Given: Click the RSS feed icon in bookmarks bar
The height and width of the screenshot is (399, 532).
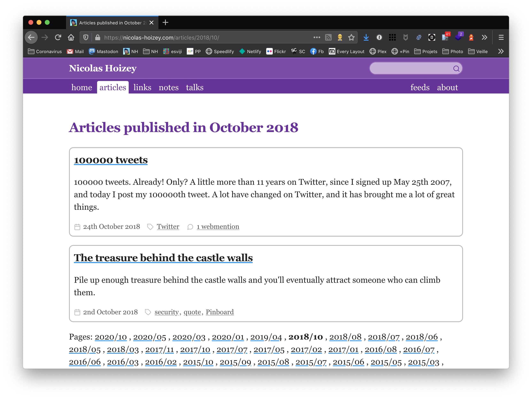Looking at the screenshot, I should (329, 37).
